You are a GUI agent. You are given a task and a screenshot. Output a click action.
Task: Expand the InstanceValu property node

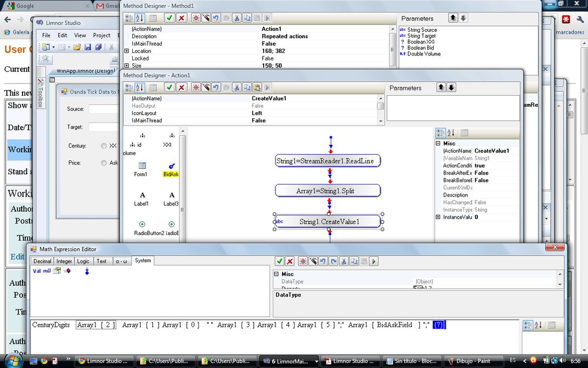[438, 217]
